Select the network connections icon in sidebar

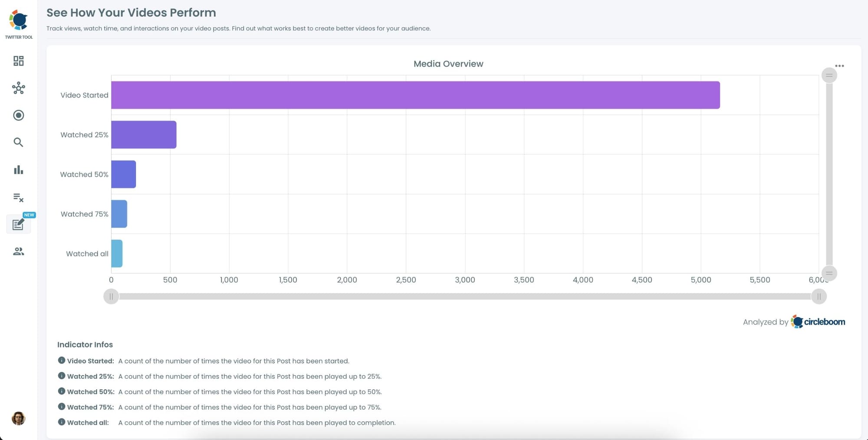coord(18,88)
